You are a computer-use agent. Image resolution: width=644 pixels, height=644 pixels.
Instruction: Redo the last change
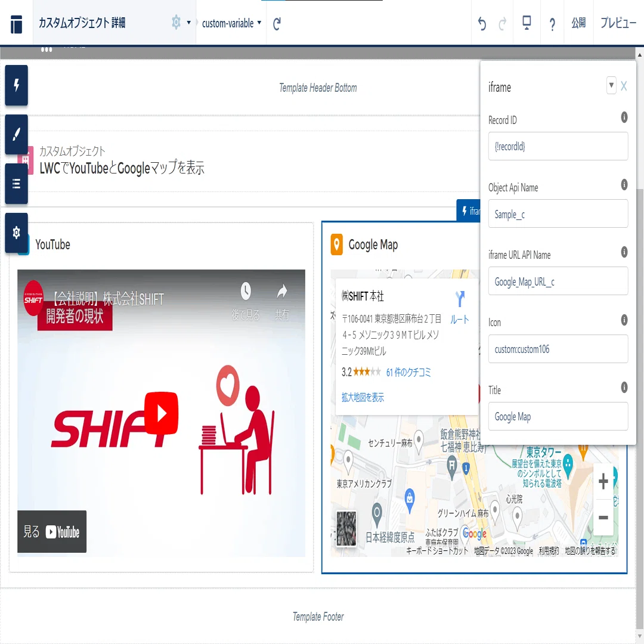[502, 24]
